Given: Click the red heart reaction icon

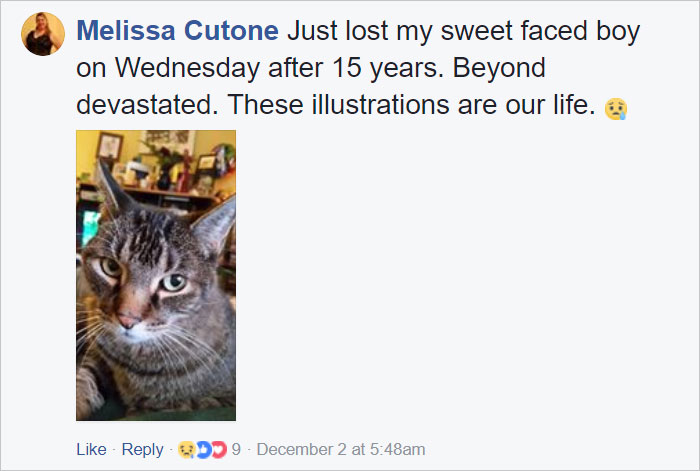Looking at the screenshot, I should [x=219, y=450].
